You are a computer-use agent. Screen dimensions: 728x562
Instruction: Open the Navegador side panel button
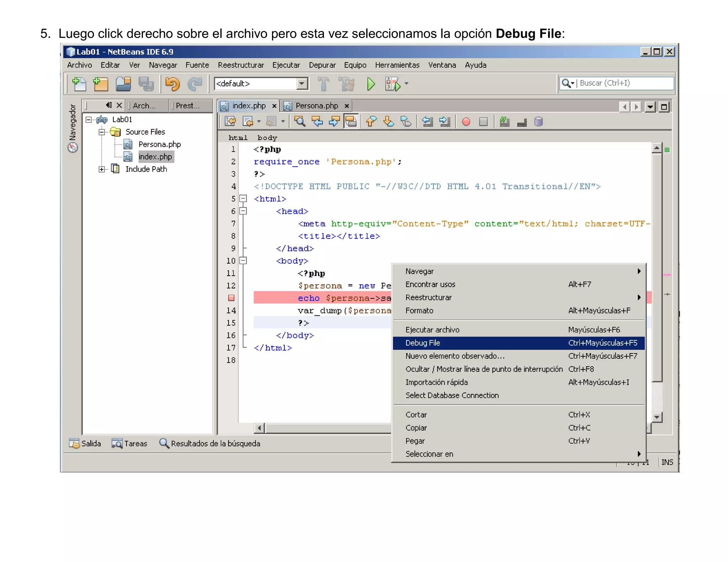[73, 128]
